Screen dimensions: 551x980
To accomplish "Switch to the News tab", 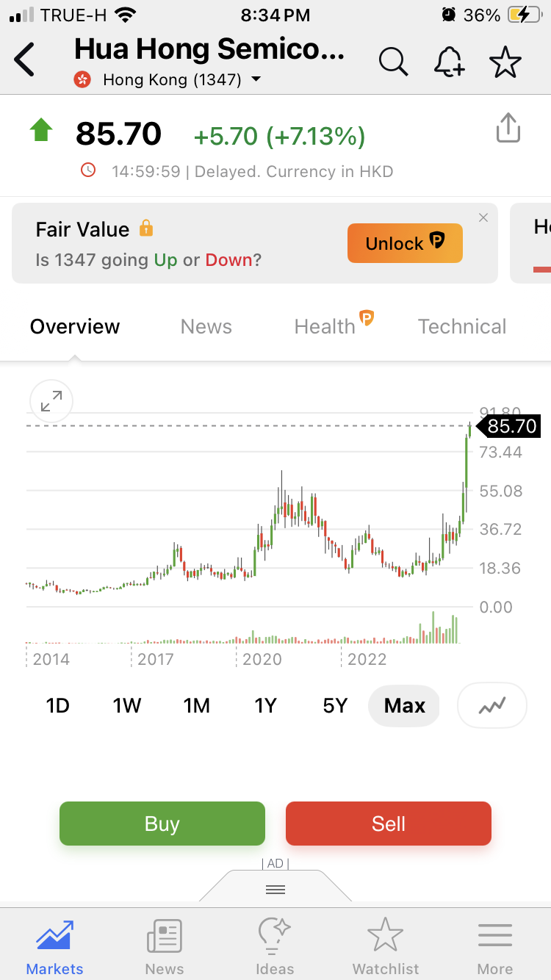I will (x=206, y=327).
